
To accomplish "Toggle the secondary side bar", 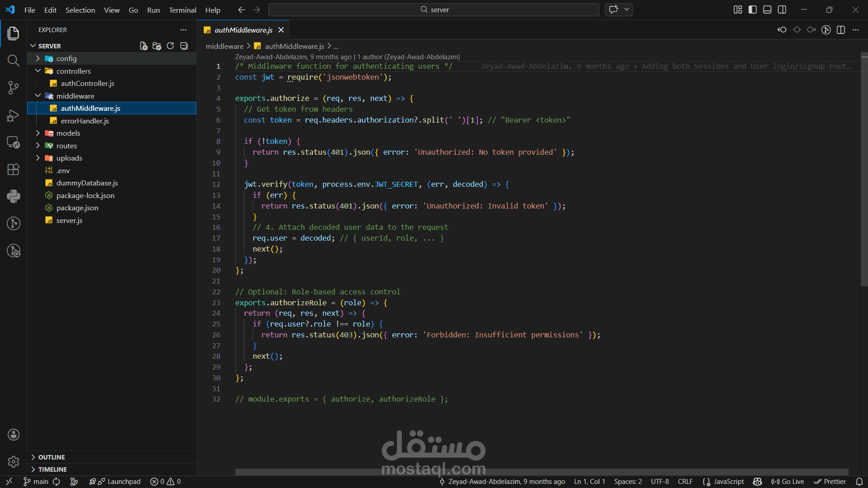I will click(782, 9).
